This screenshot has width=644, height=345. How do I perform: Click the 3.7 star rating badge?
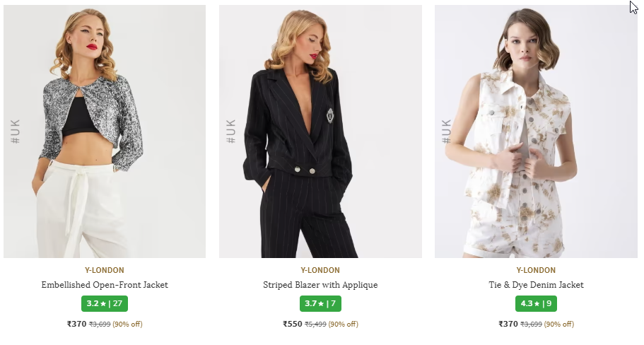[x=320, y=303]
